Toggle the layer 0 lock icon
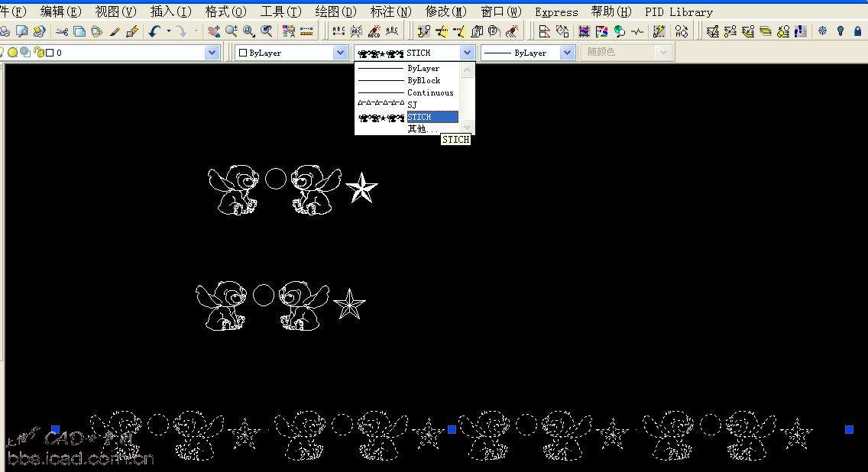This screenshot has height=472, width=868. pos(38,53)
